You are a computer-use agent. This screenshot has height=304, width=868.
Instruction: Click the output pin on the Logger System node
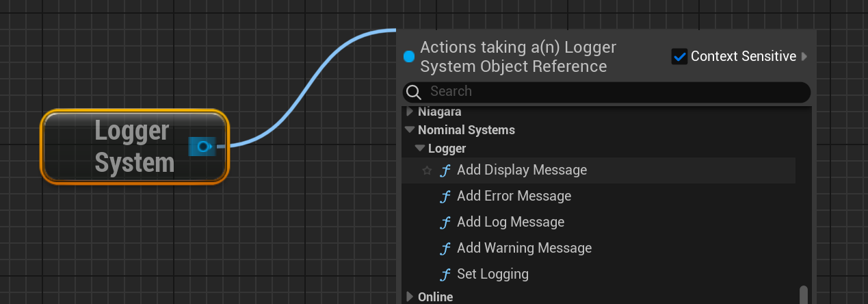(x=203, y=146)
